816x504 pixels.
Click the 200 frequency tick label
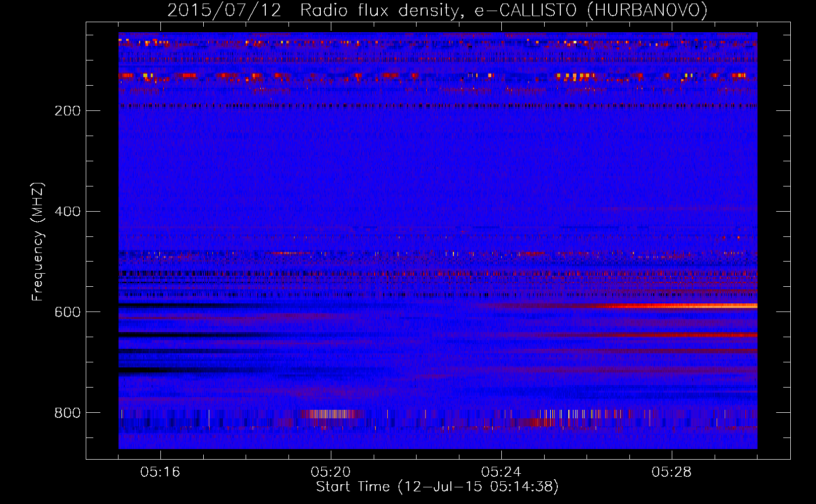(68, 110)
